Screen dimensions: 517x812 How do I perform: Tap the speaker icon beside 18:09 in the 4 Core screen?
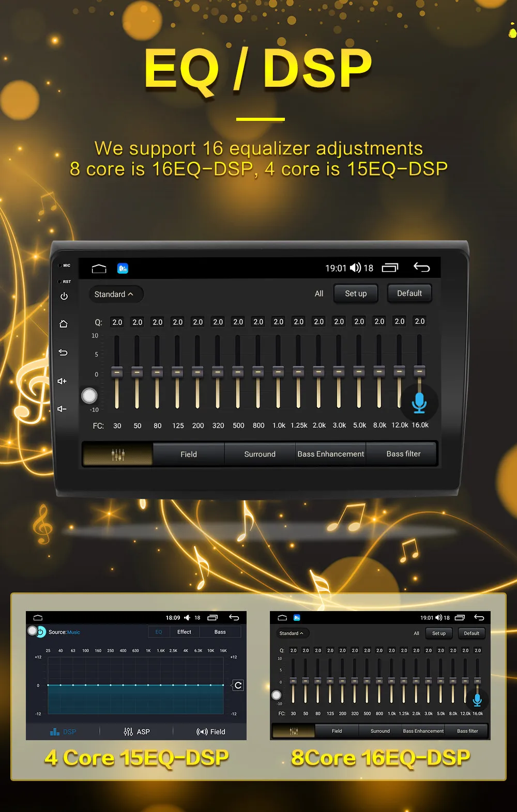(187, 618)
